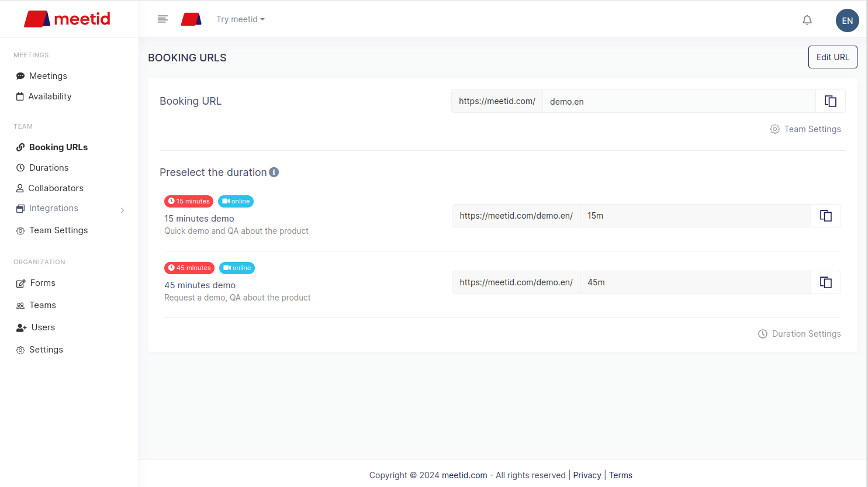
Task: Open the Duration Settings link
Action: click(800, 334)
